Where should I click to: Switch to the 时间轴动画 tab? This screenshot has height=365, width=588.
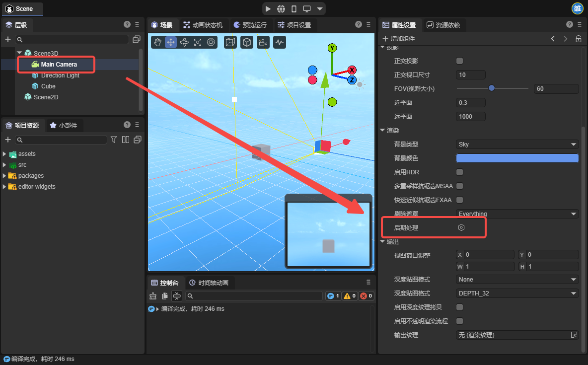(209, 283)
